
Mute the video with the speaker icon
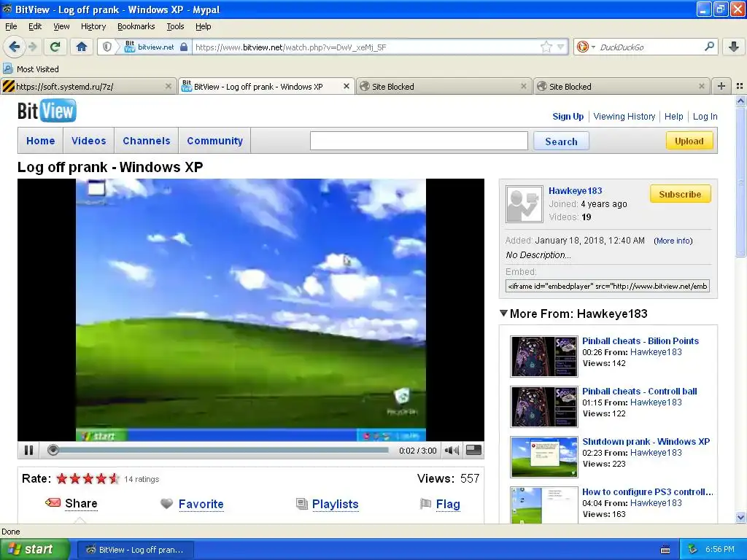451,450
